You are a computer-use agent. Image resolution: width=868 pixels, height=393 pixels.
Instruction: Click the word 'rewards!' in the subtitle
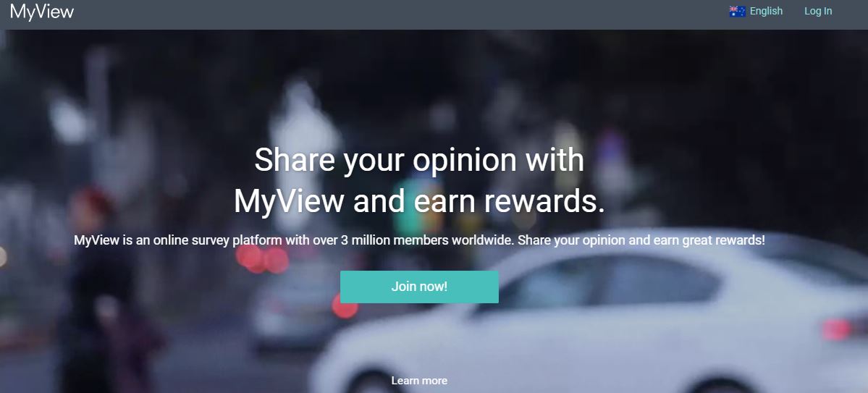[739, 241]
